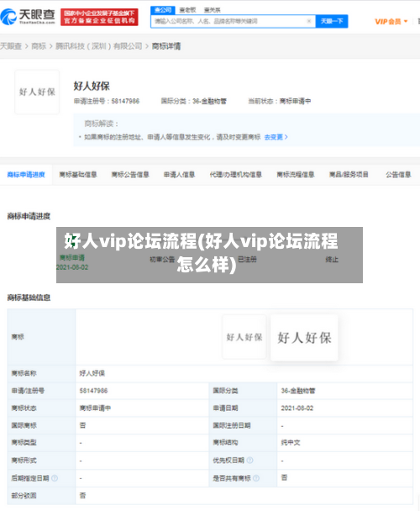The image size is (420, 511).
Task: Click the 商标申请 progress step
Action: (x=72, y=258)
